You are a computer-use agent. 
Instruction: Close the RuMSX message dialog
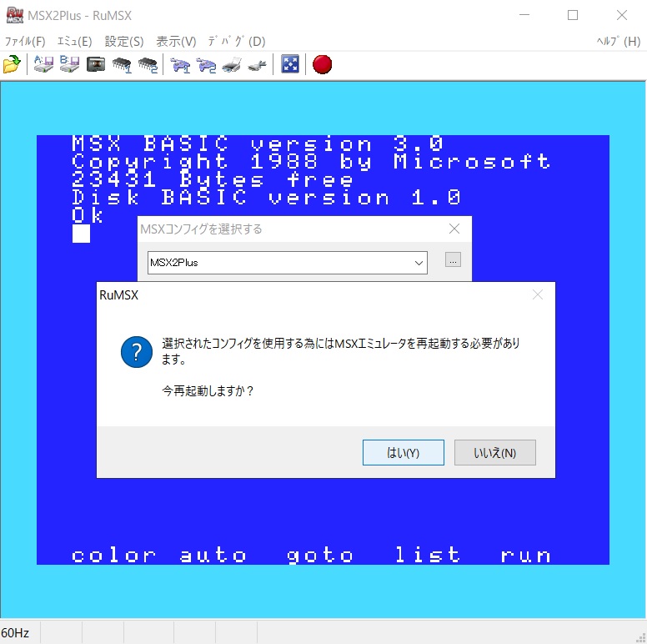[x=537, y=294]
